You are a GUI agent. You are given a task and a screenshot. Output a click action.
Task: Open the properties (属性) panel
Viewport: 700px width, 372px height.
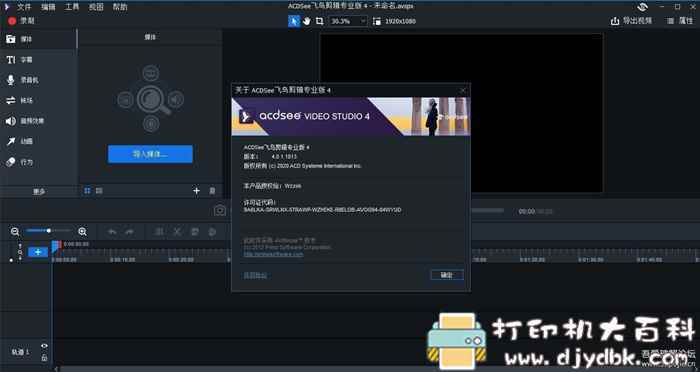(x=679, y=21)
